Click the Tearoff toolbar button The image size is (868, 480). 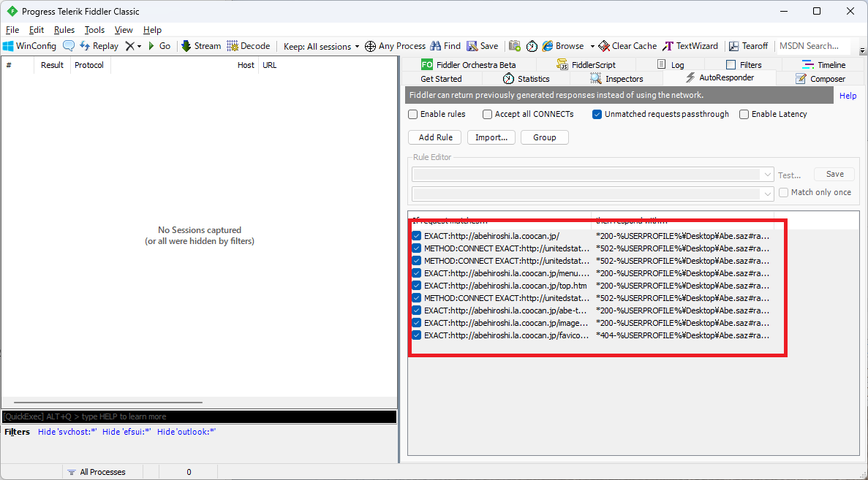pyautogui.click(x=748, y=46)
